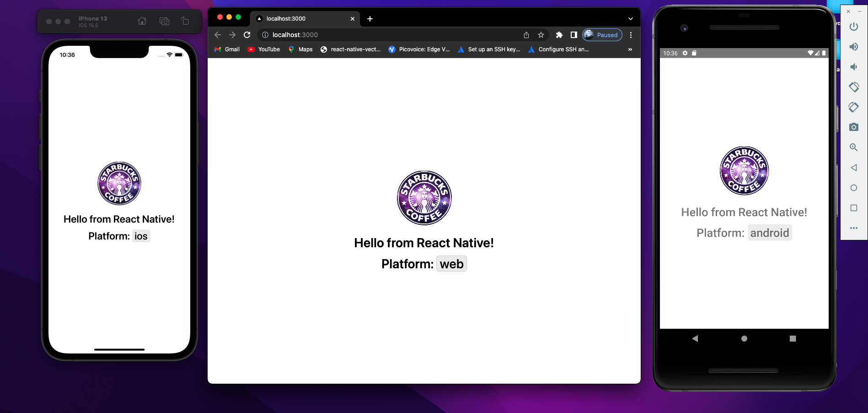The image size is (868, 413).
Task: Open the Gmail bookmark
Action: [227, 49]
